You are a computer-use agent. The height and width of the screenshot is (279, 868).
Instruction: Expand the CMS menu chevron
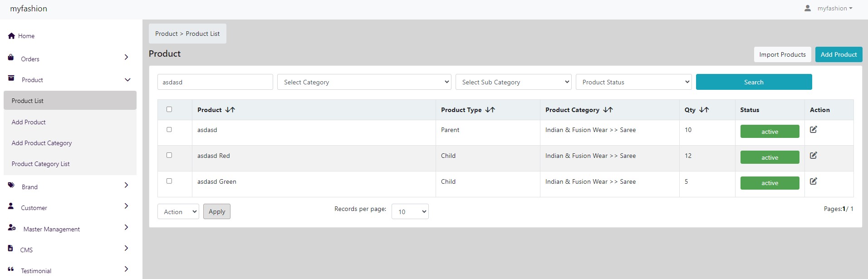tap(127, 248)
